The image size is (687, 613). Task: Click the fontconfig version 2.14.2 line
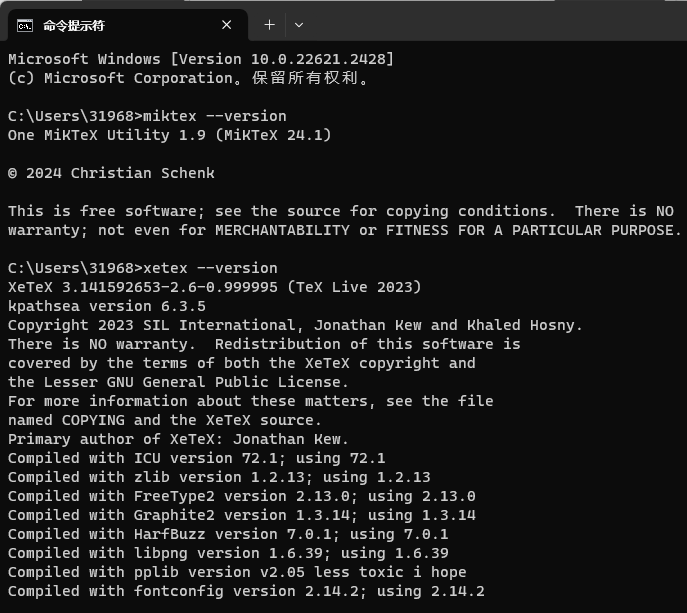(246, 591)
